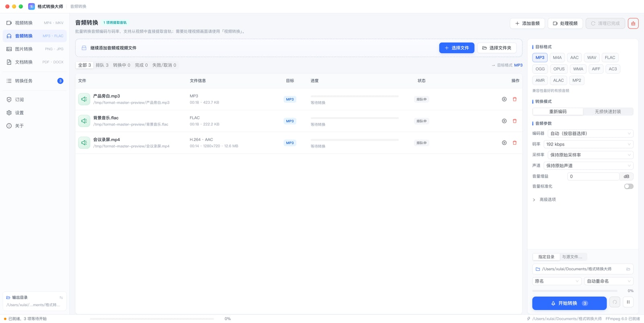This screenshot has width=644, height=323.
Task: Click 清理已完成 button
Action: pyautogui.click(x=605, y=23)
